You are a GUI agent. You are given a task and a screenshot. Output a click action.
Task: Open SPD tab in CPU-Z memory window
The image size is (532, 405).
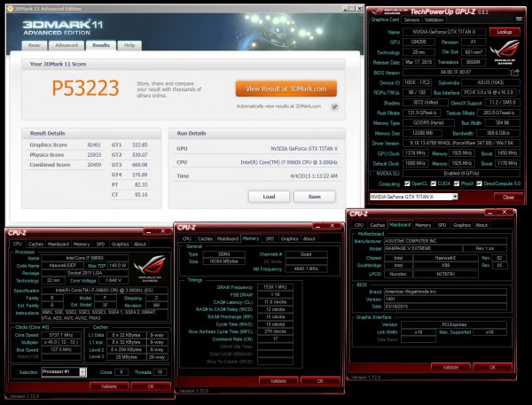click(270, 238)
